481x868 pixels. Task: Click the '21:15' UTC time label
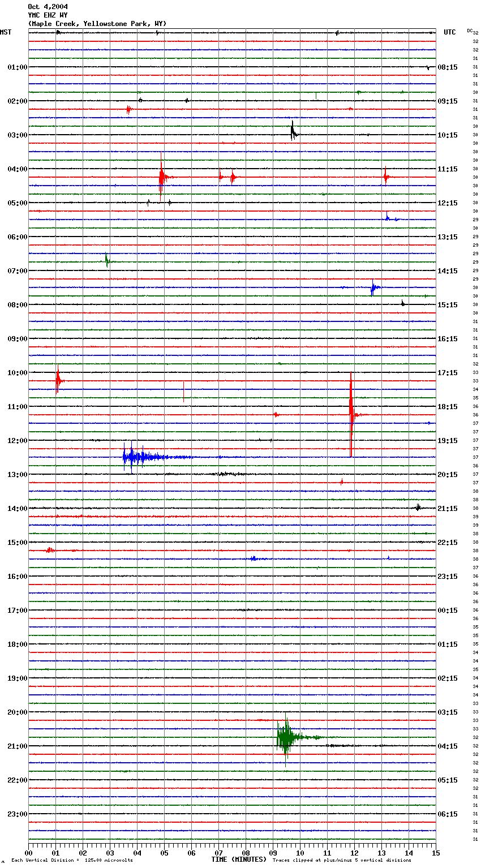click(448, 509)
